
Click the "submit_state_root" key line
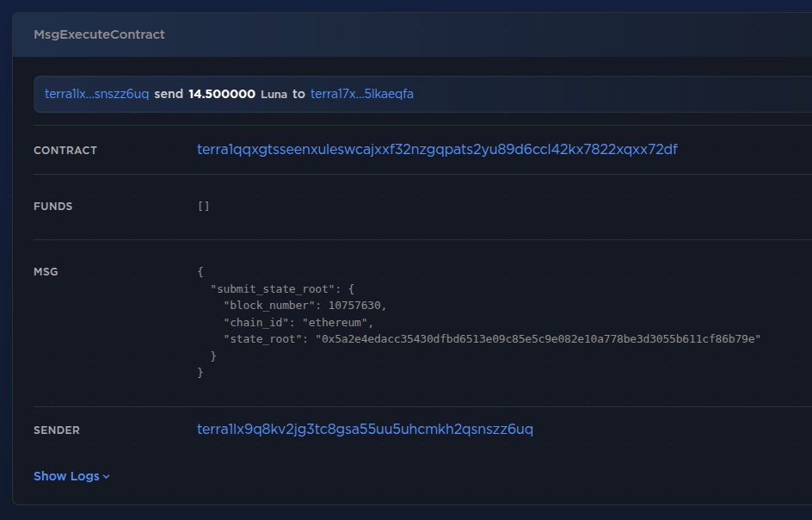(x=282, y=288)
